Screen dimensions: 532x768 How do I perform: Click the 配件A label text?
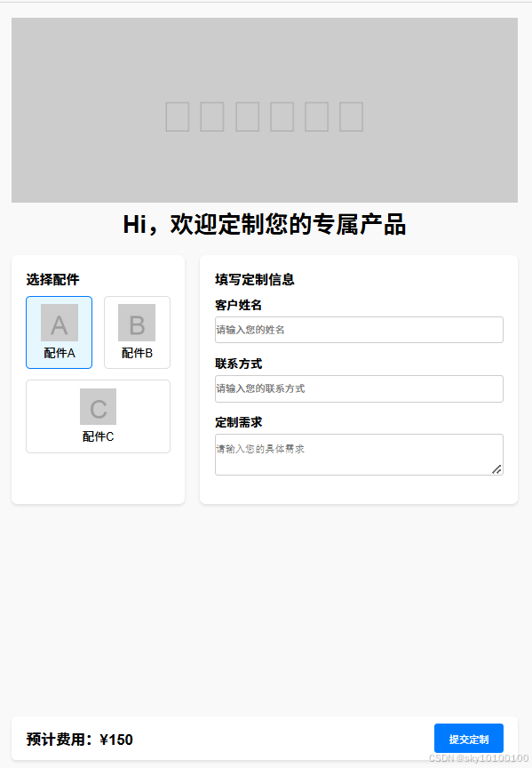pos(60,353)
